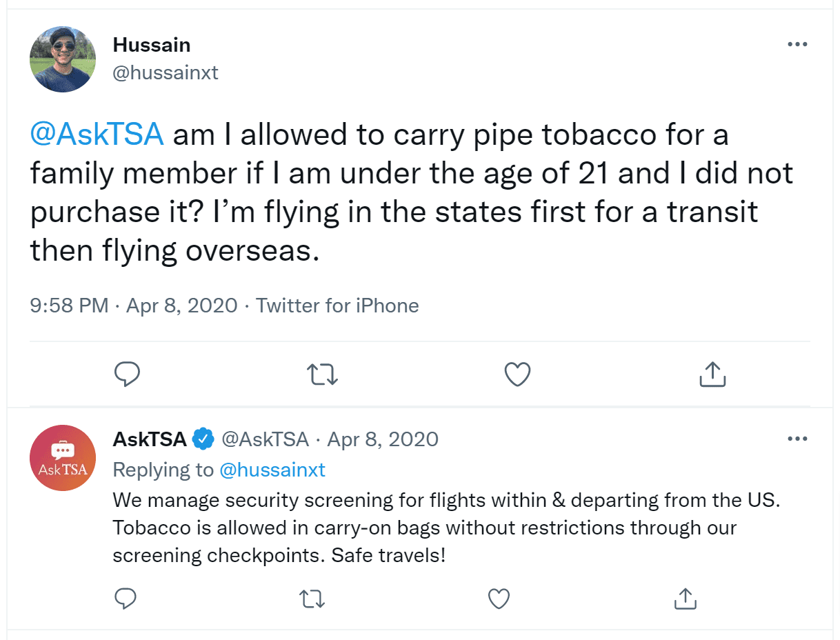Open the 9:58 PM Apr 8, 2020 timestamp

pos(134,306)
